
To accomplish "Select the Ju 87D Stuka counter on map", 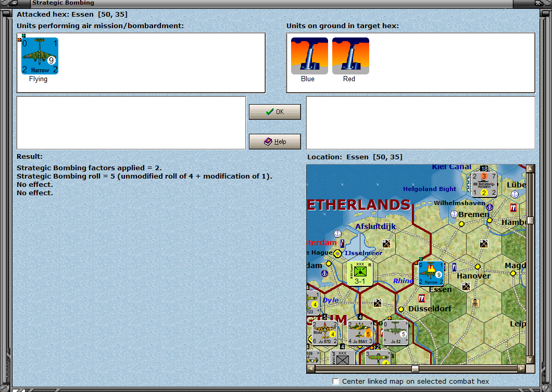I will tap(325, 333).
